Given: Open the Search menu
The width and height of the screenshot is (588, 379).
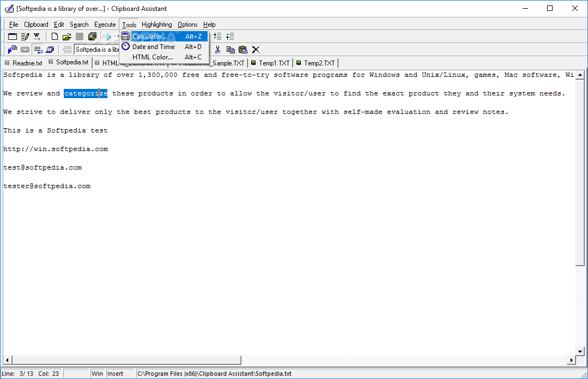Looking at the screenshot, I should point(79,25).
